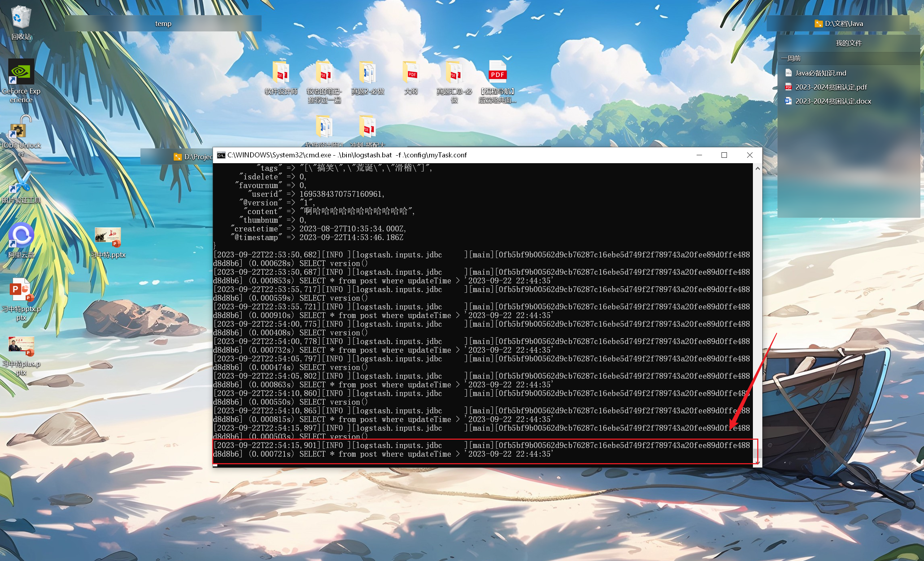Click the cmd scrollbar down arrow

click(758, 463)
